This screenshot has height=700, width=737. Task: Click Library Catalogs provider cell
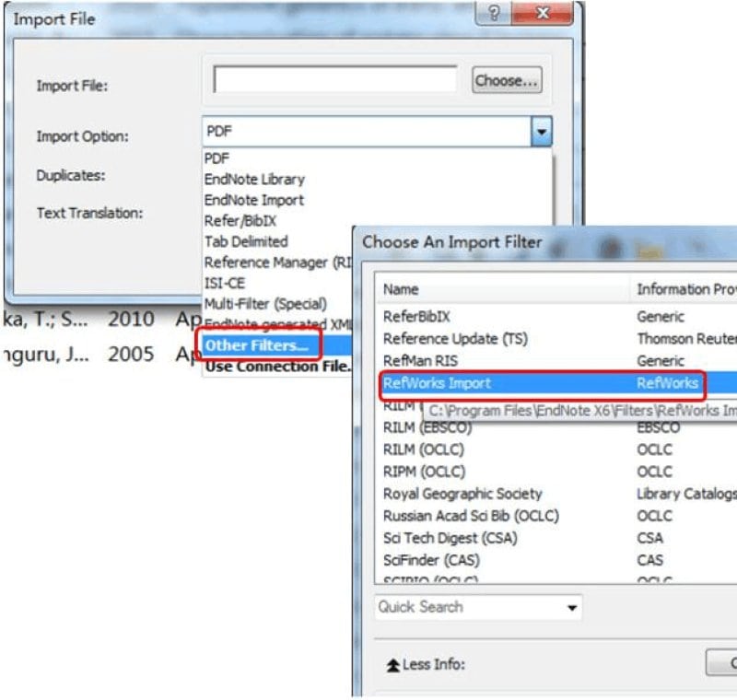tap(686, 494)
